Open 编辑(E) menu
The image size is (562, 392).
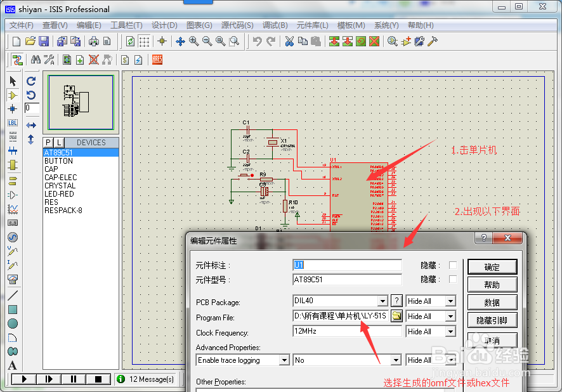(x=89, y=25)
